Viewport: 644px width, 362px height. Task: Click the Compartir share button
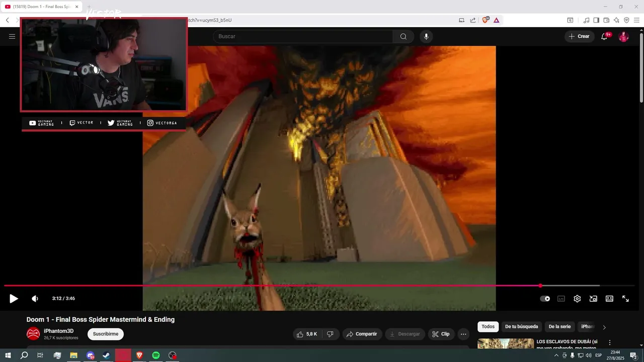pos(362,334)
